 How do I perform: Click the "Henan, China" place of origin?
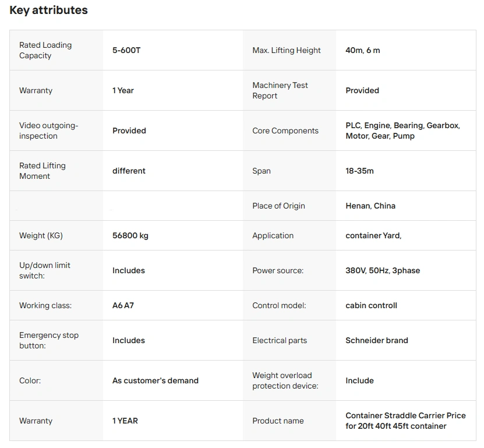point(370,206)
